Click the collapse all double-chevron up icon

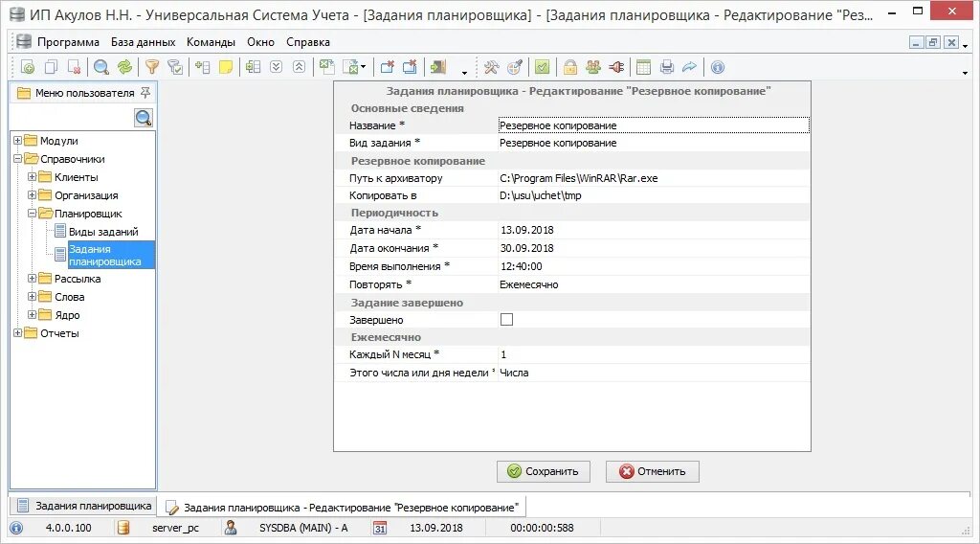300,67
